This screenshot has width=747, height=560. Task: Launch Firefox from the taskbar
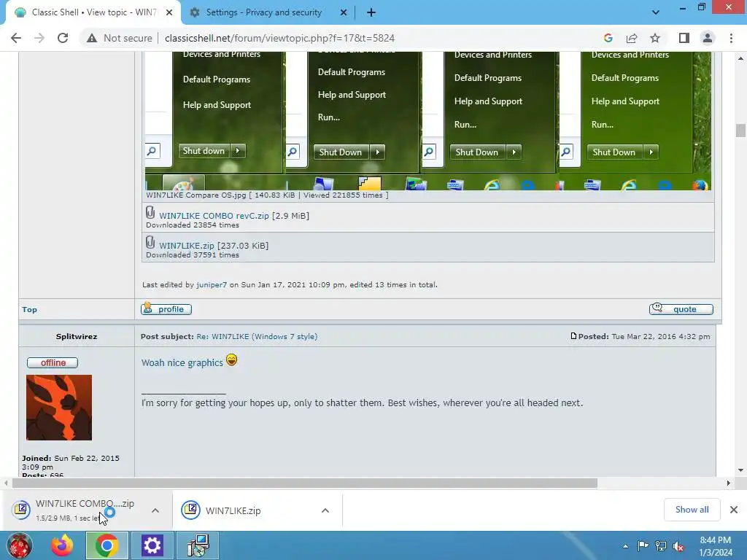point(63,545)
